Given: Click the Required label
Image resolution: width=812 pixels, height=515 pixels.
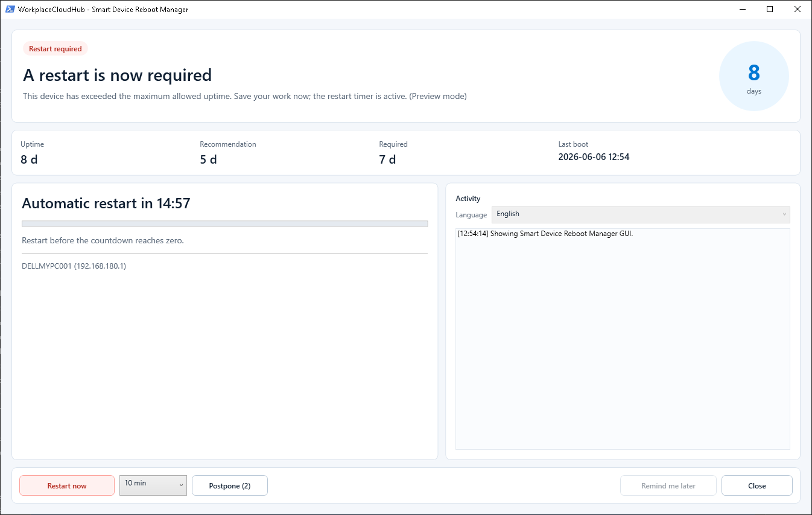Looking at the screenshot, I should (393, 144).
